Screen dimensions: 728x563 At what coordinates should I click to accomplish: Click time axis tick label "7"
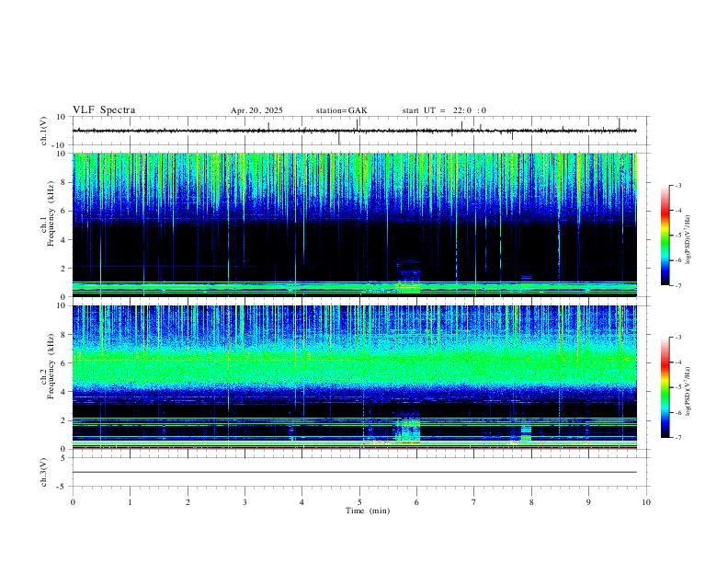point(474,502)
